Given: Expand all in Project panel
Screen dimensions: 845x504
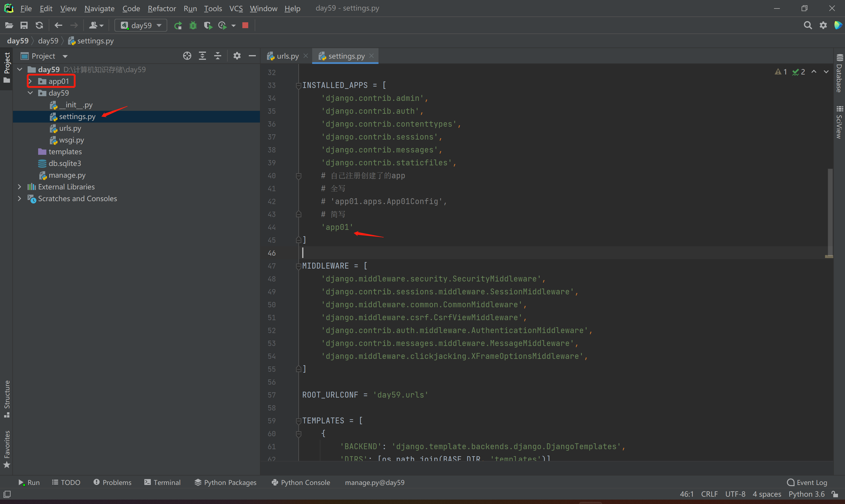Looking at the screenshot, I should point(202,56).
